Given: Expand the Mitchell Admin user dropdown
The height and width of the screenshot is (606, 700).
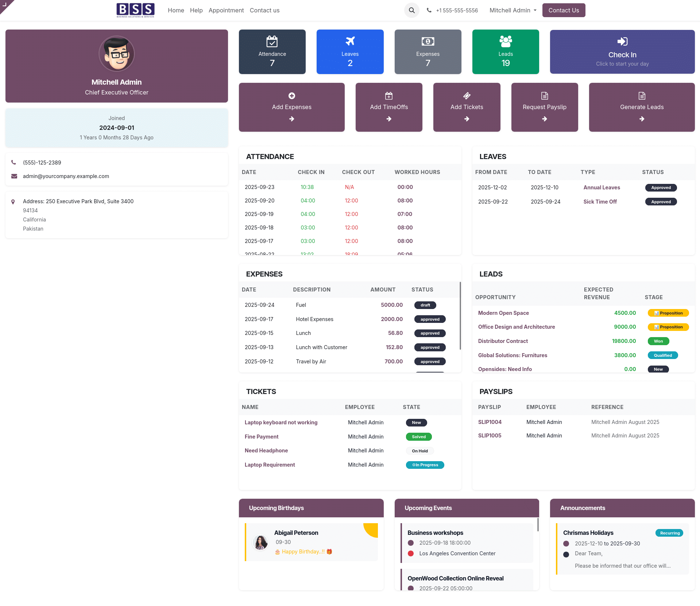Looking at the screenshot, I should (513, 10).
